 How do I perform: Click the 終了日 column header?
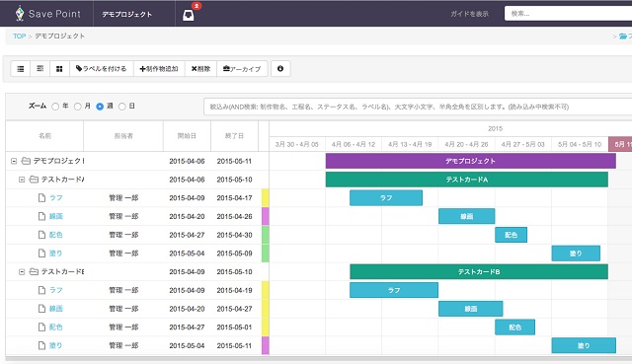(234, 136)
